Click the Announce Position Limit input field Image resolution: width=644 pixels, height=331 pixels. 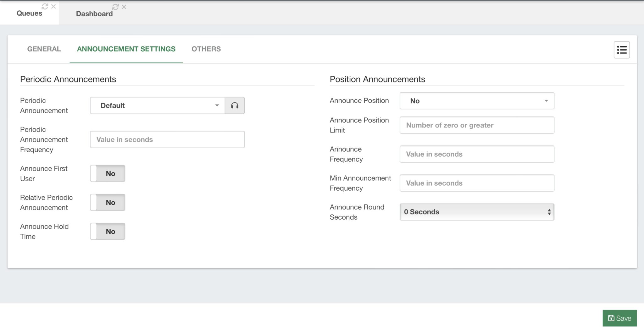pyautogui.click(x=476, y=125)
